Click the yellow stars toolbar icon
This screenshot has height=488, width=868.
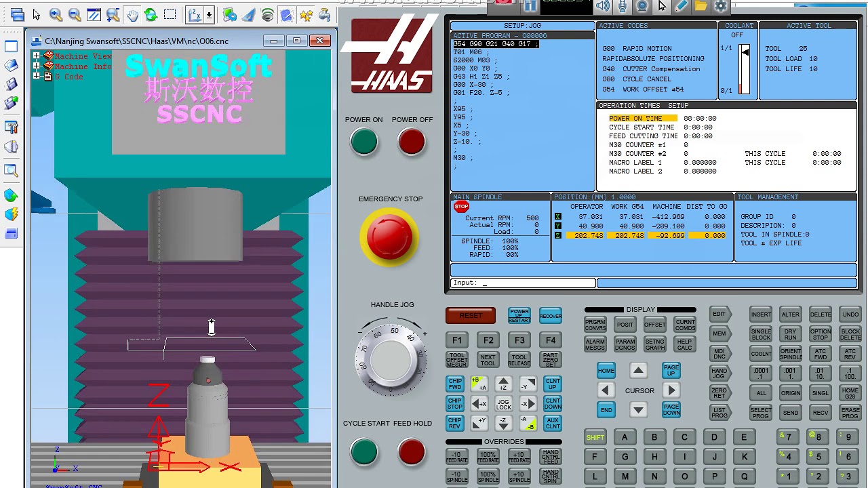click(305, 14)
